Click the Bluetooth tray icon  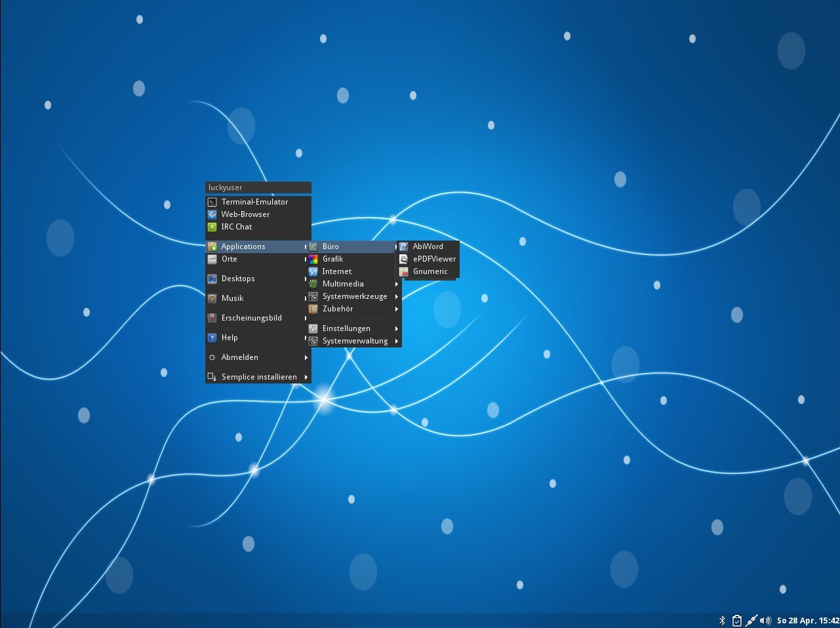click(722, 620)
